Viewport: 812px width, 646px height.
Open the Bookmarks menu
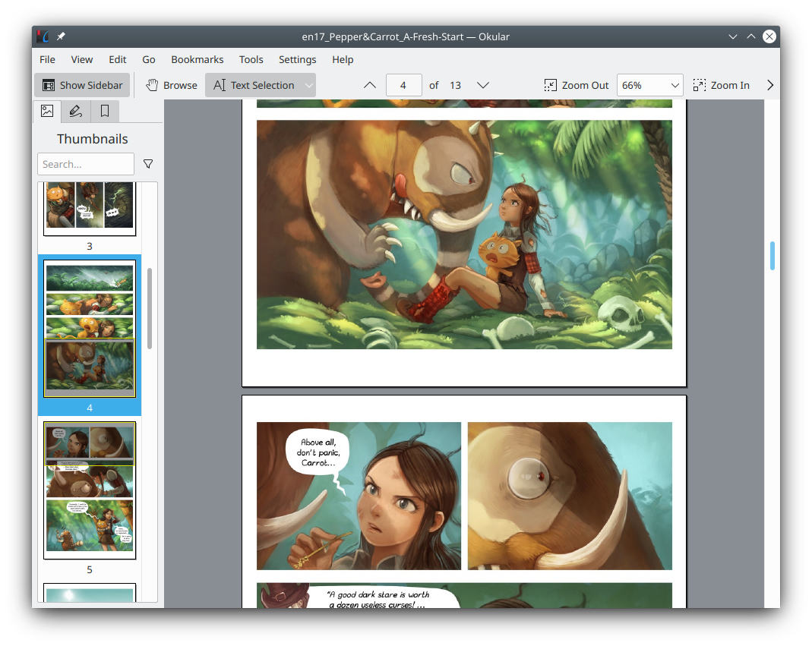[x=197, y=59]
